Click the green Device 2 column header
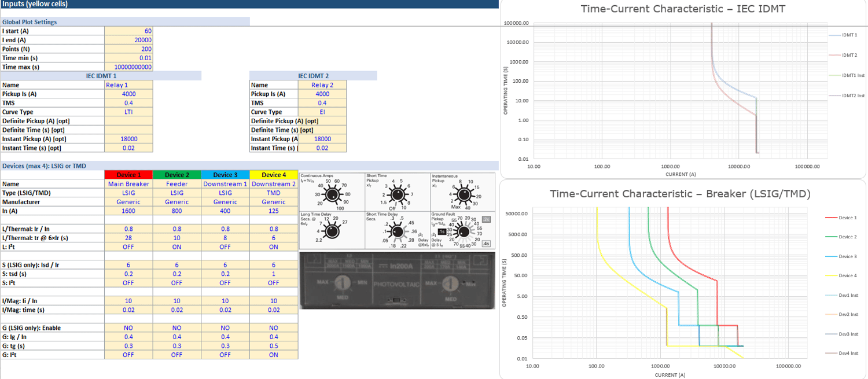868x379 pixels. pos(177,175)
